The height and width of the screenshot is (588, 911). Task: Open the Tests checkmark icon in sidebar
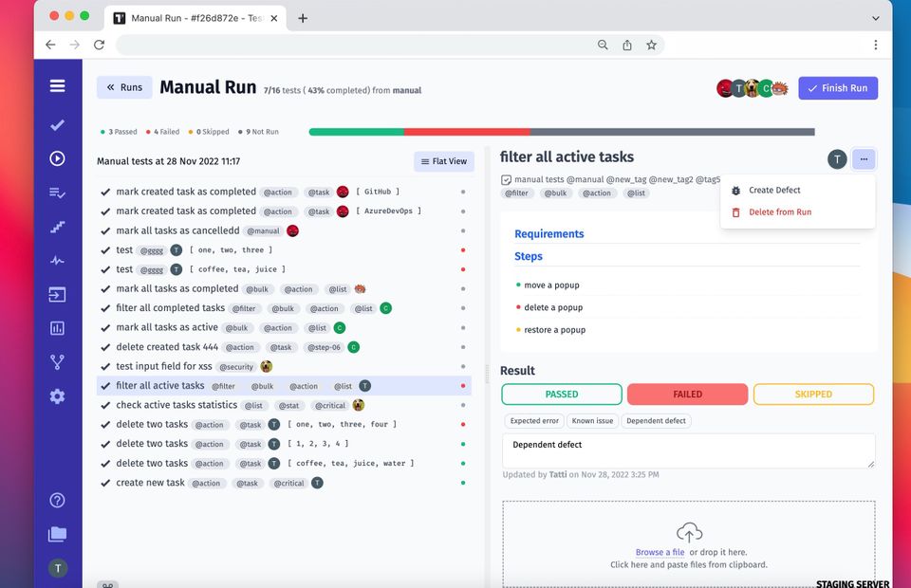pos(57,125)
